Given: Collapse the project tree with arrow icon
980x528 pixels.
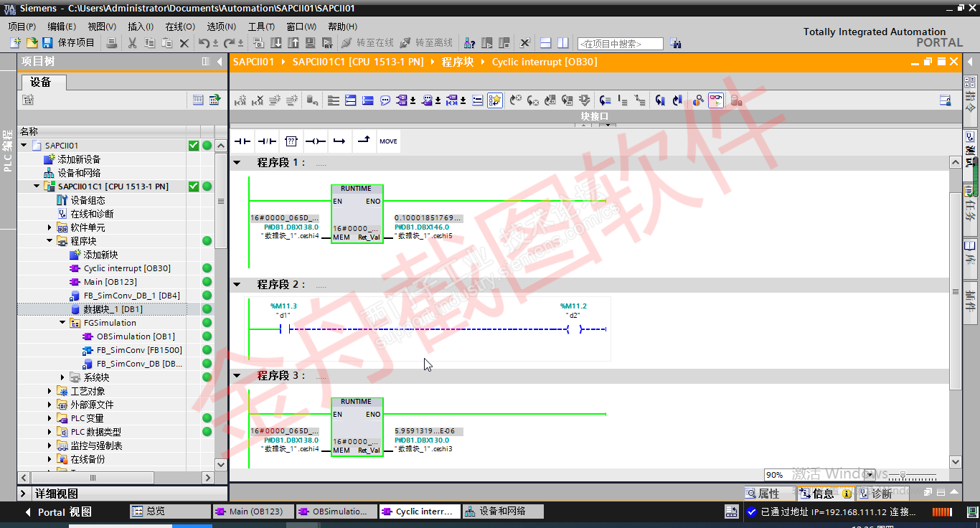Looking at the screenshot, I should [220, 62].
